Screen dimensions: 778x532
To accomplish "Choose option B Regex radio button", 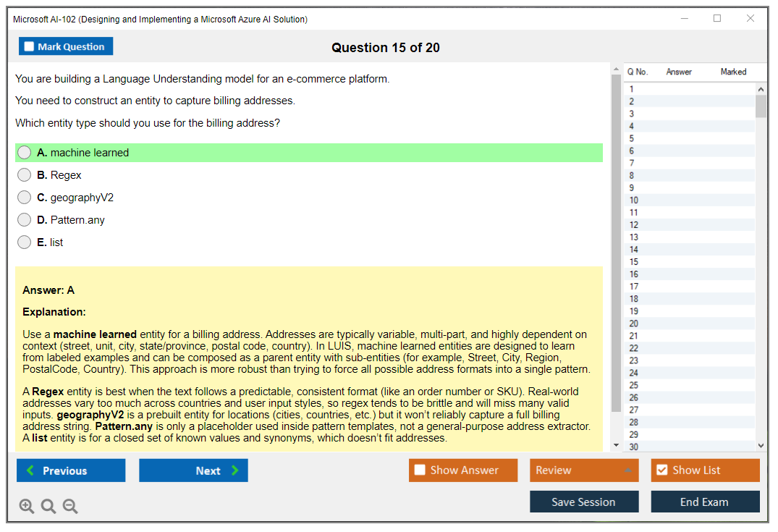I will click(25, 175).
